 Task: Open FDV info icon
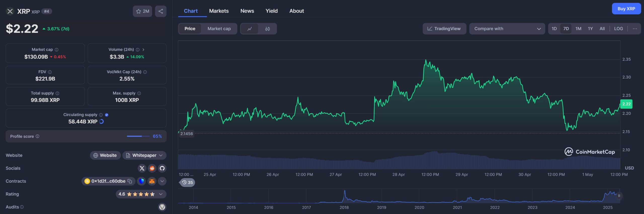click(x=50, y=72)
